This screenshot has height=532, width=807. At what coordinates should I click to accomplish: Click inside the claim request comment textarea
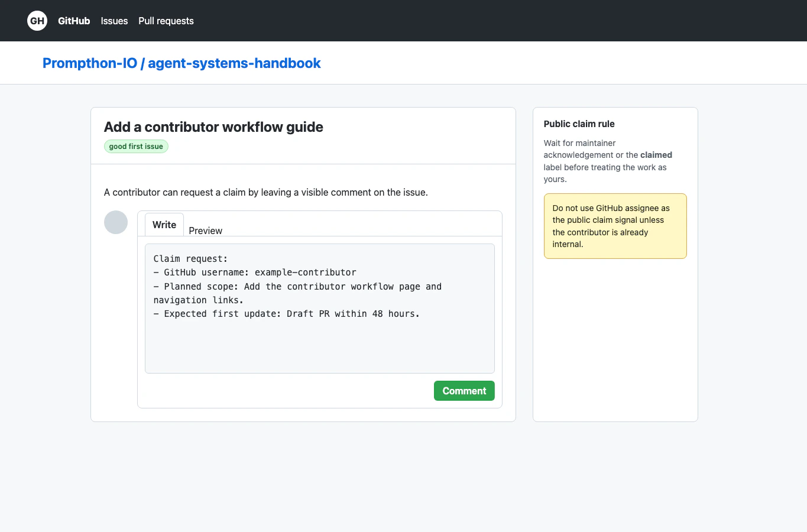pos(320,309)
